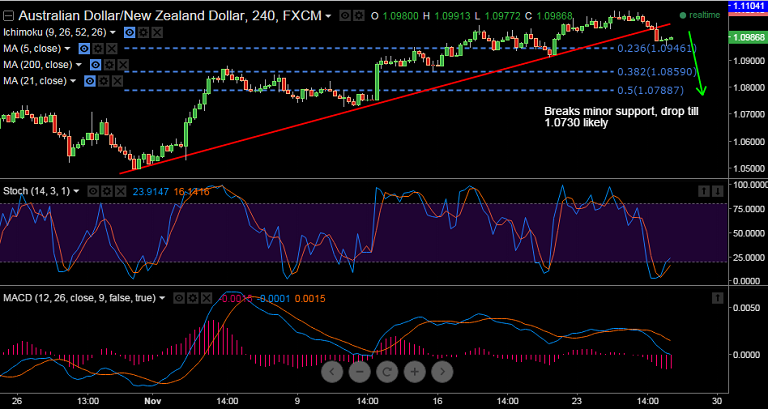Zoom out the chart with minus button
The height and width of the screenshot is (409, 768).
pyautogui.click(x=360, y=371)
